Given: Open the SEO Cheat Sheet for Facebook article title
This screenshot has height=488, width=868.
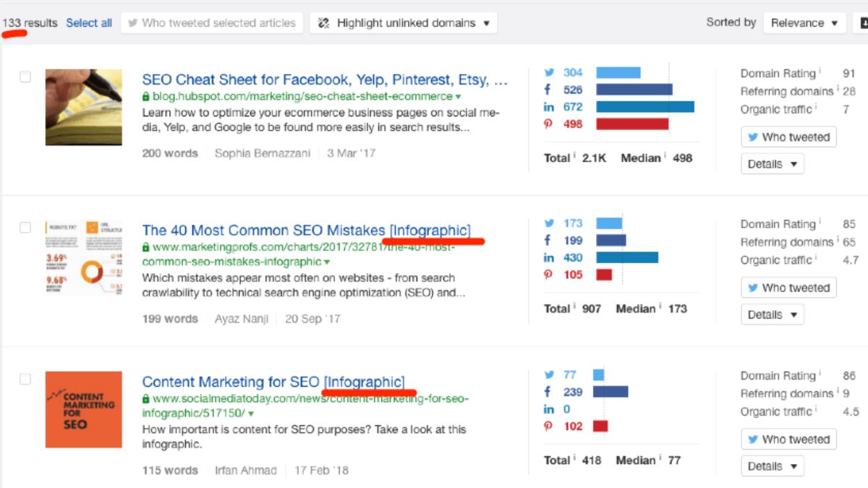Looking at the screenshot, I should [x=325, y=80].
